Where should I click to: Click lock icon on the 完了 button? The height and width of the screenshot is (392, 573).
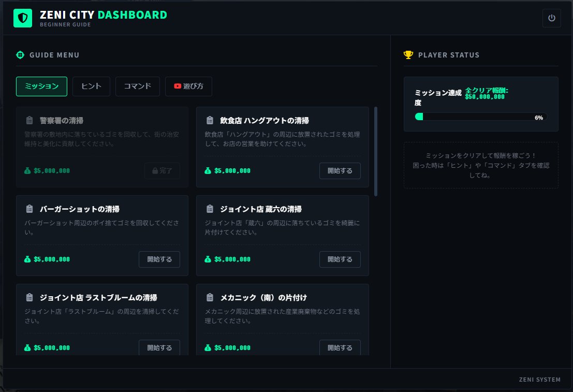point(155,171)
